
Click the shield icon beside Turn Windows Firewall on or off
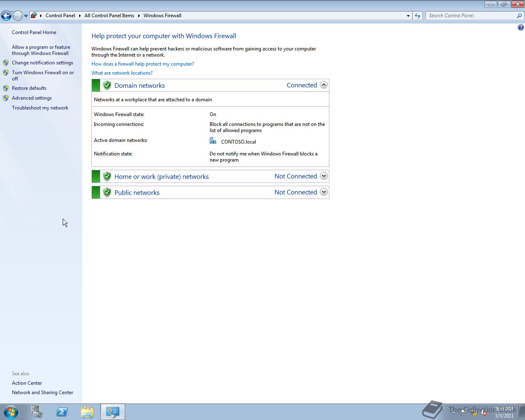(6, 73)
